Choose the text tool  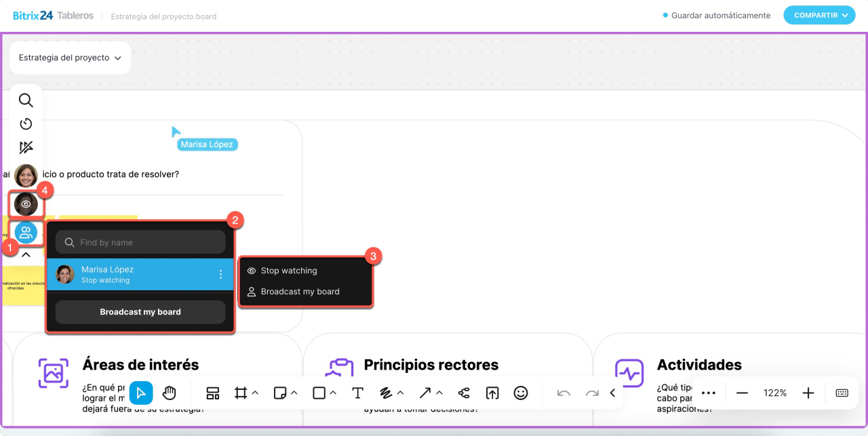[357, 393]
